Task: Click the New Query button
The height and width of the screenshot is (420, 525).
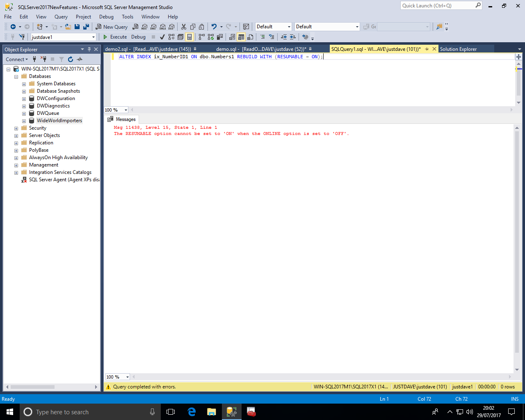Action: (x=112, y=27)
